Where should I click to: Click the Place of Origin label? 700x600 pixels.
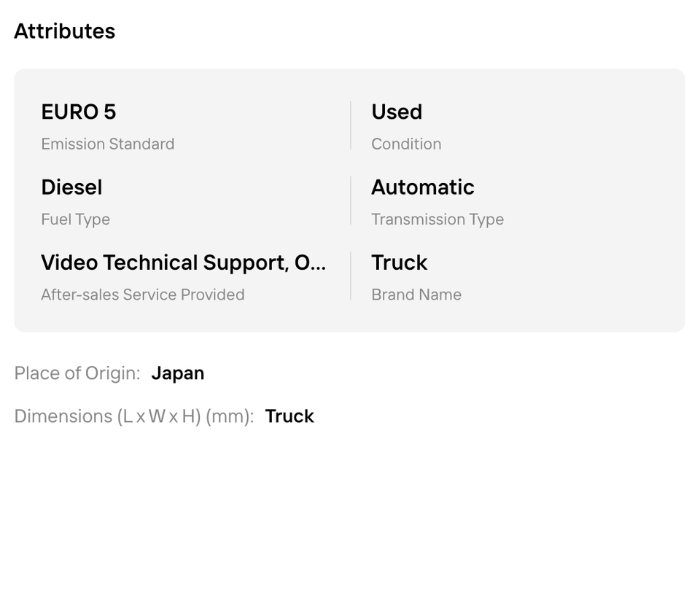(x=77, y=373)
